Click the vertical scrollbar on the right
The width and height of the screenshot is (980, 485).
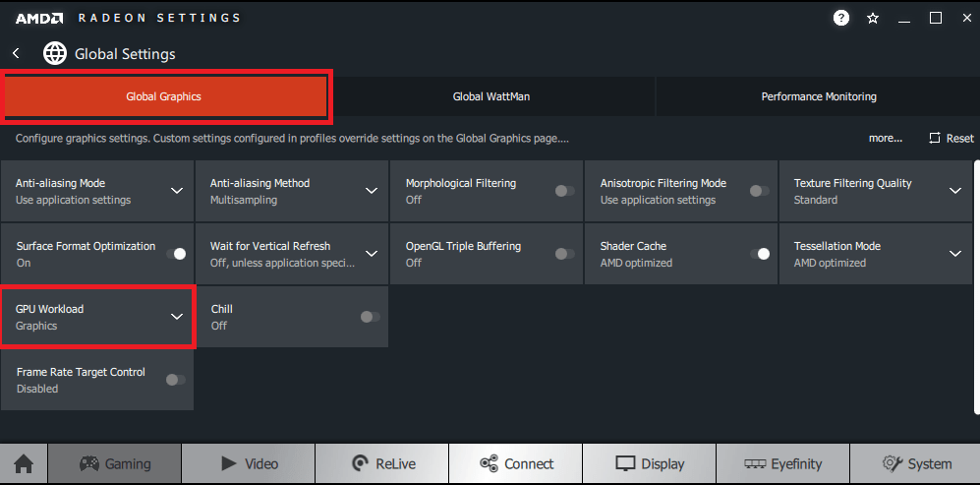(x=977, y=286)
